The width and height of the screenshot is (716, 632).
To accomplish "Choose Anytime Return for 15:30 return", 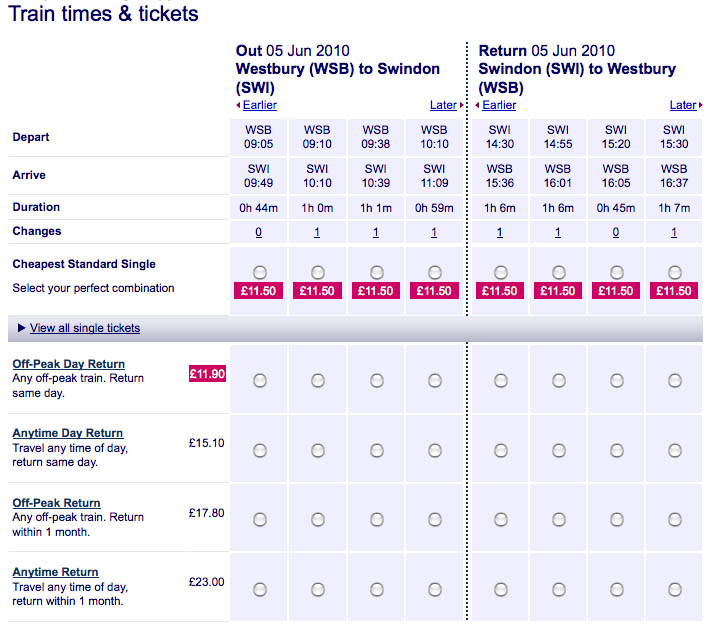I will click(675, 589).
